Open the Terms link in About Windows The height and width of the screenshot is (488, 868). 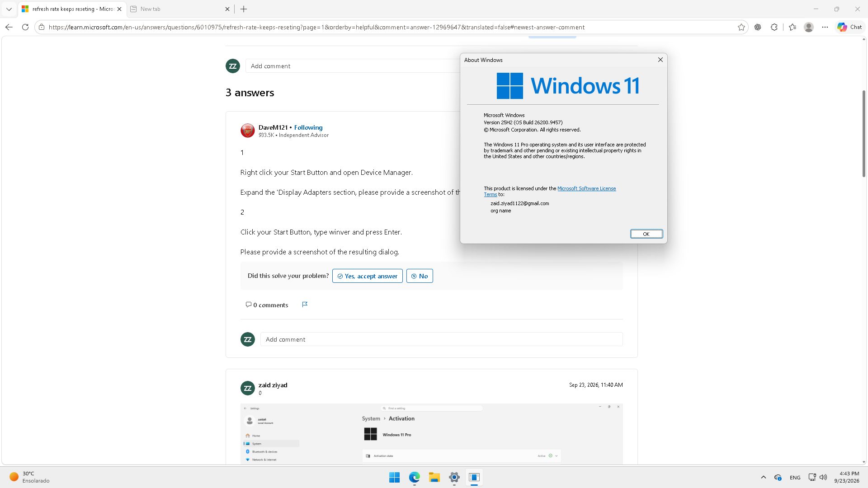point(490,194)
